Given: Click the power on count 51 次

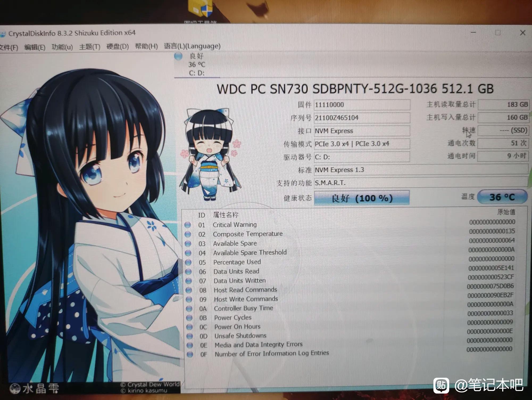Looking at the screenshot, I should [x=503, y=143].
